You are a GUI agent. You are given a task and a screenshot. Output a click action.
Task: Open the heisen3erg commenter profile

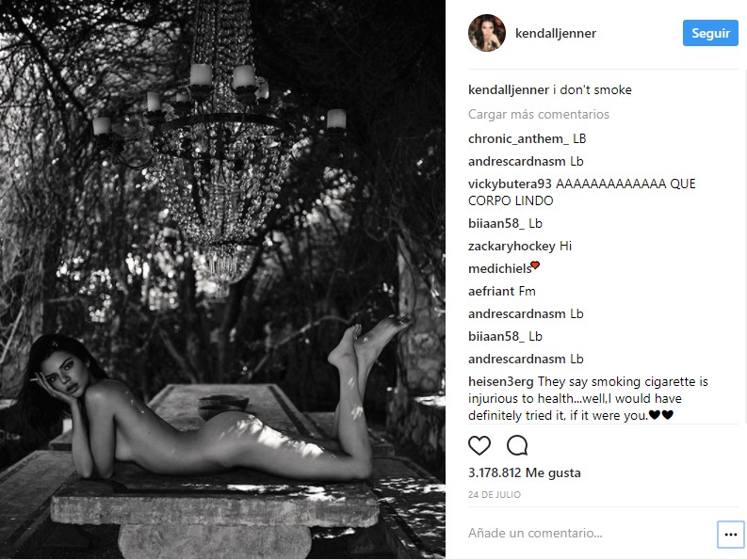click(501, 382)
